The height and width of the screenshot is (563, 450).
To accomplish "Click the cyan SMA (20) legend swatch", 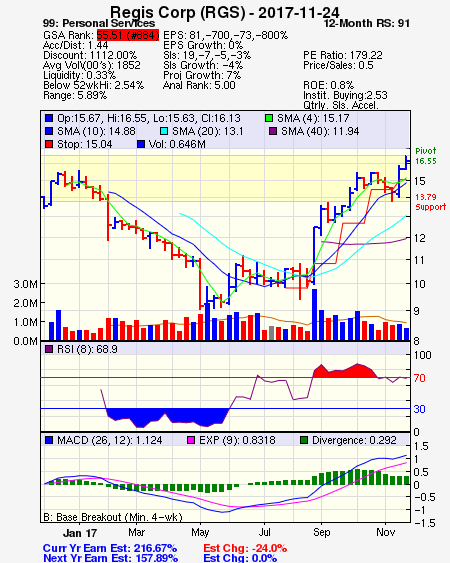I will point(164,131).
